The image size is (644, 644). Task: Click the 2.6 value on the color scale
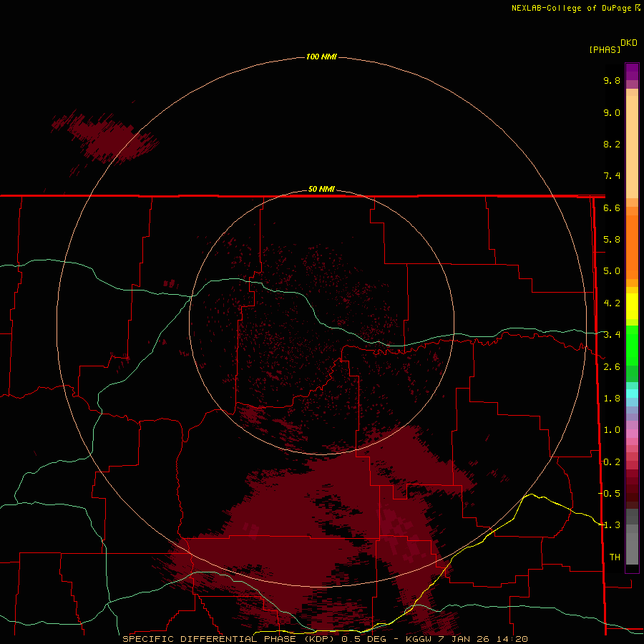(x=612, y=367)
